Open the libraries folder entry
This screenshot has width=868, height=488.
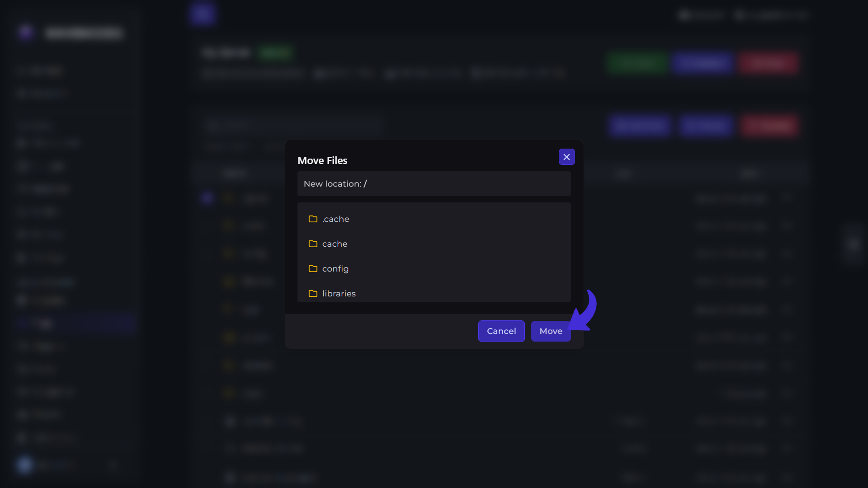(x=339, y=293)
